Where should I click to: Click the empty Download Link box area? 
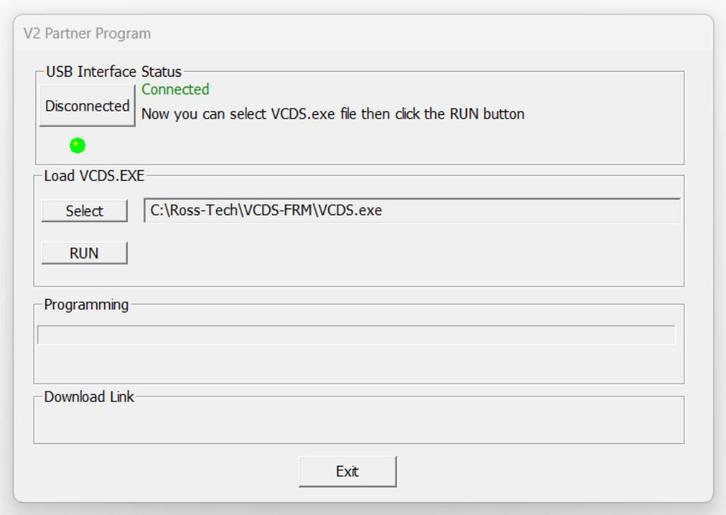[358, 423]
